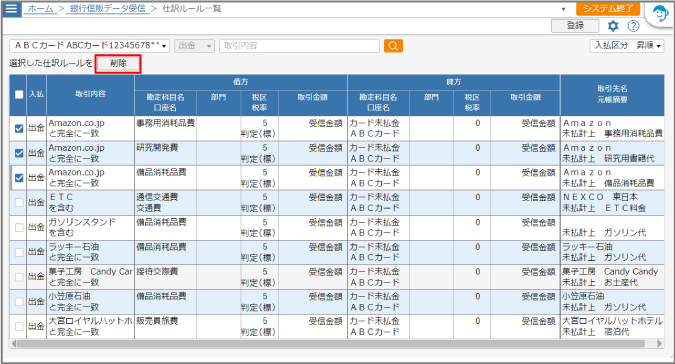Click the ETC を含む transaction cell

click(x=90, y=202)
